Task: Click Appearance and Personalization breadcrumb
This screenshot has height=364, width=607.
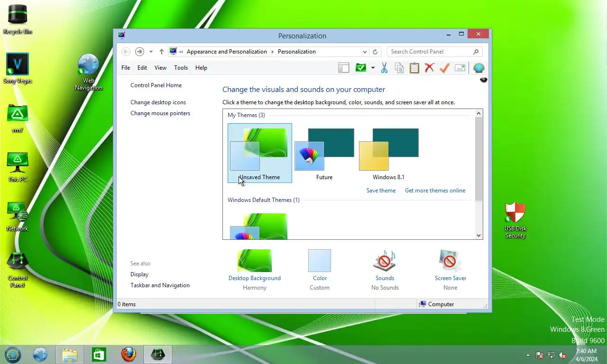Action: (227, 52)
